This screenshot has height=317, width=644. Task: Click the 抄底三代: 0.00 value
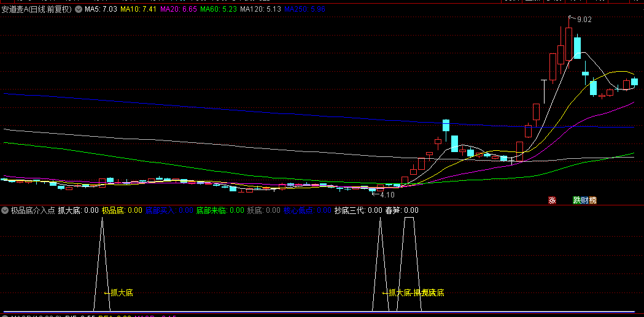point(359,210)
